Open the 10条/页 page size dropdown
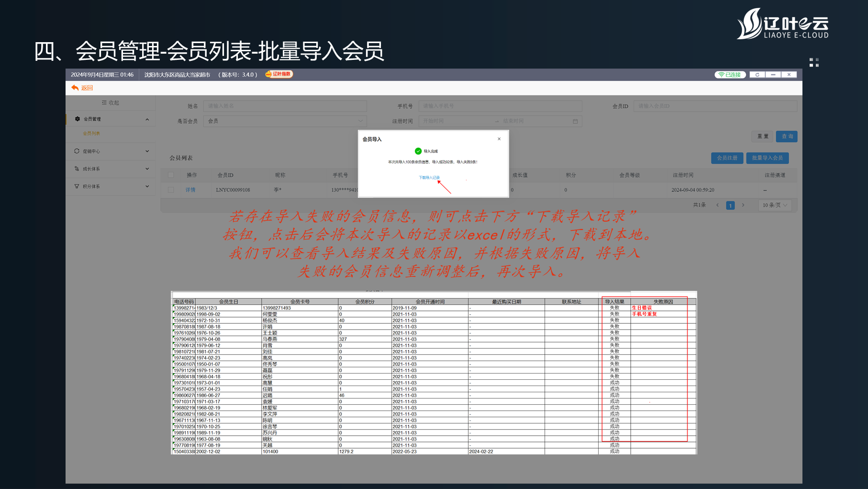868x489 pixels. click(775, 205)
